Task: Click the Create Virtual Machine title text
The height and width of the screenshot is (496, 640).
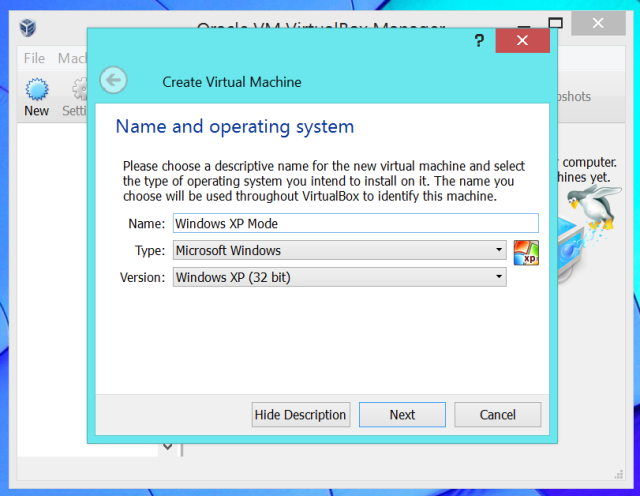Action: [x=232, y=82]
